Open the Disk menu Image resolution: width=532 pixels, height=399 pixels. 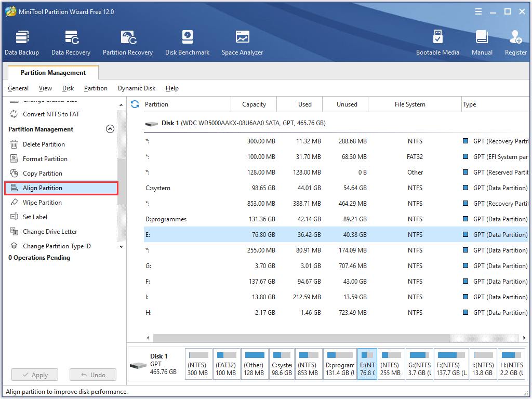(x=68, y=88)
